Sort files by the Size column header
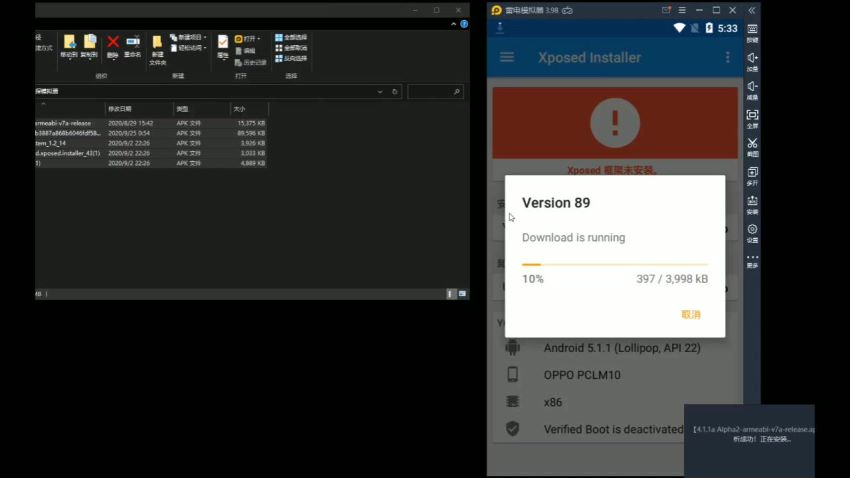Viewport: 850px width, 478px height. pos(249,109)
